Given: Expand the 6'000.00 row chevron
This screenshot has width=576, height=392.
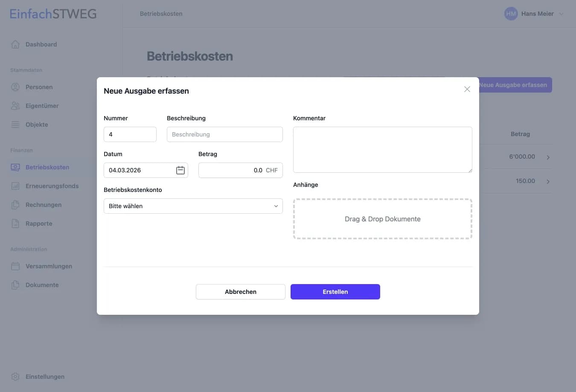Looking at the screenshot, I should pyautogui.click(x=548, y=157).
